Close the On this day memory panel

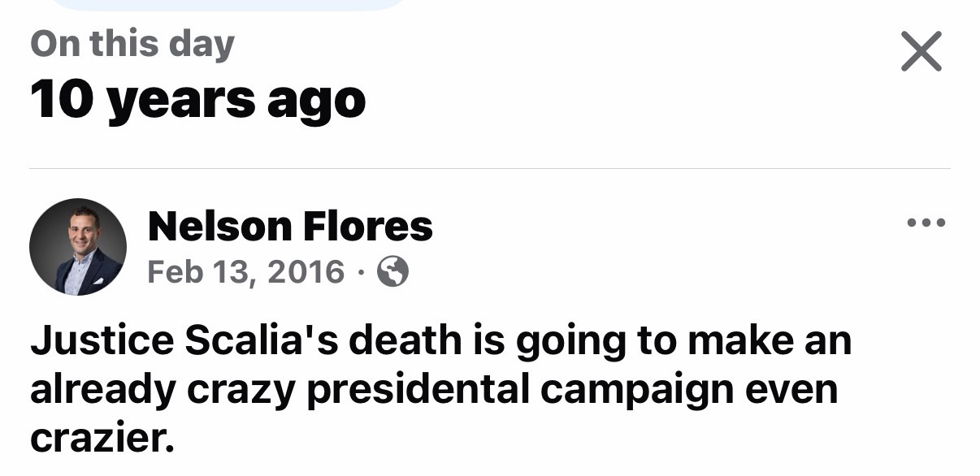[921, 52]
